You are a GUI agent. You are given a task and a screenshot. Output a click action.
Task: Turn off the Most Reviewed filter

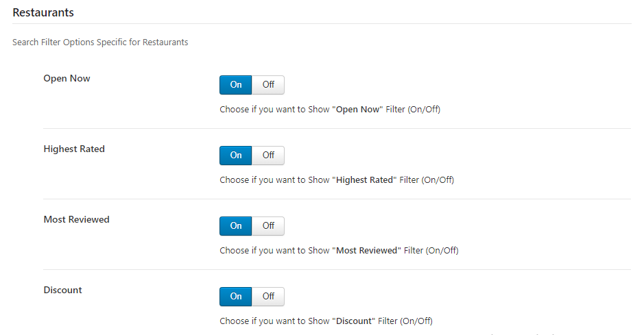(268, 226)
